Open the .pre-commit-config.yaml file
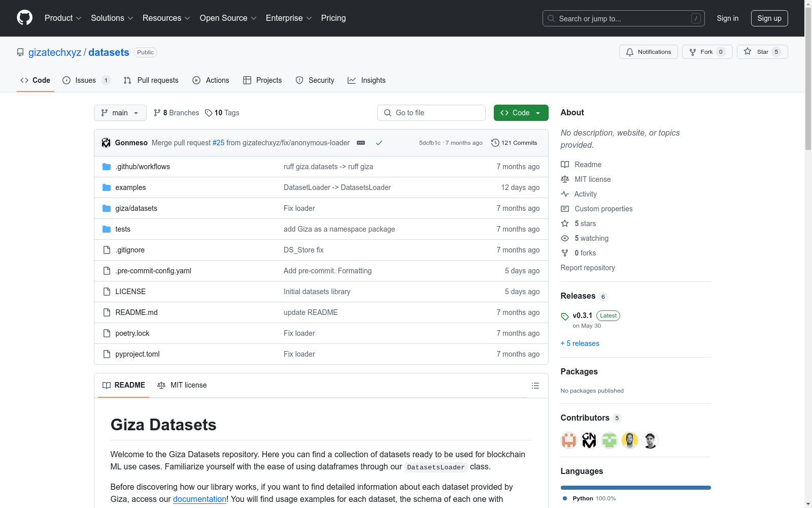Image resolution: width=812 pixels, height=508 pixels. click(153, 271)
